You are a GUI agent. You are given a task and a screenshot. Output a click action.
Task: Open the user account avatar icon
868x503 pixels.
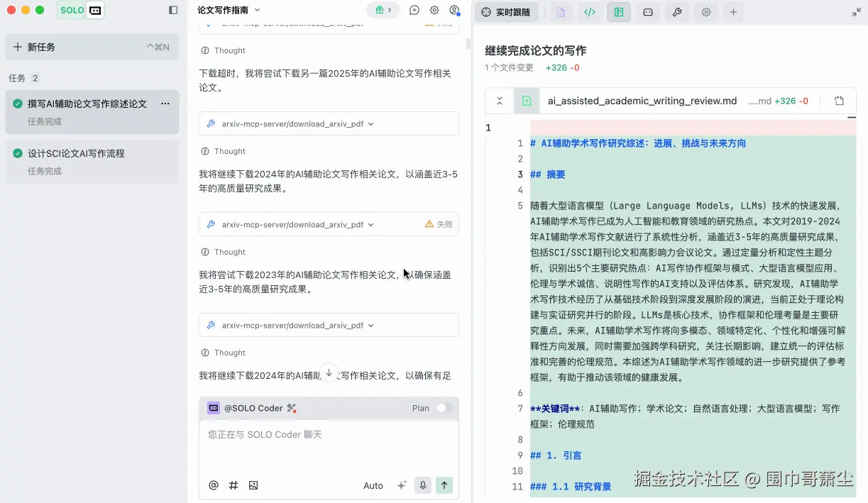point(455,10)
